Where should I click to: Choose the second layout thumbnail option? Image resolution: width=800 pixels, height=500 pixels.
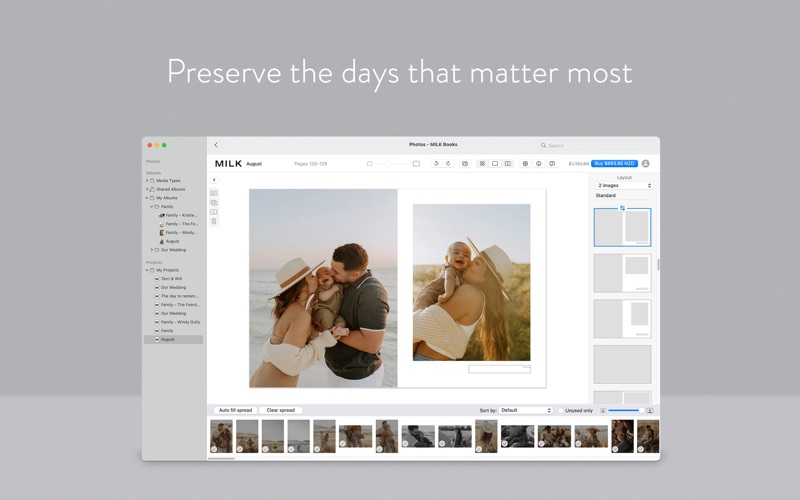click(x=622, y=273)
